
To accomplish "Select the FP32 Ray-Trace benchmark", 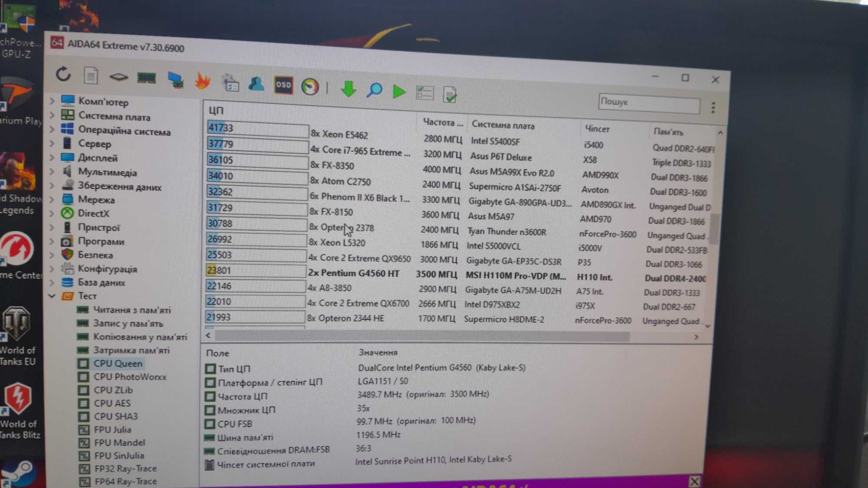I will coord(125,468).
